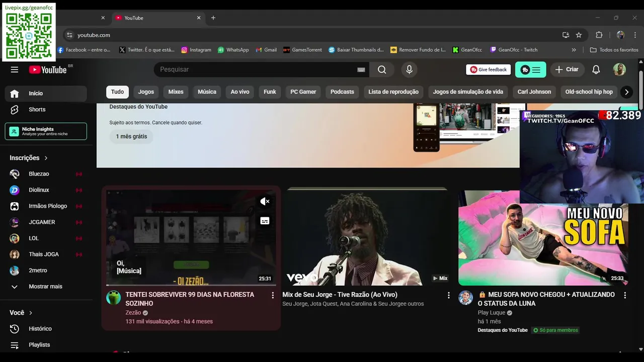644x362 pixels.
Task: Expand Mostrar mais subscriptions
Action: pyautogui.click(x=46, y=287)
